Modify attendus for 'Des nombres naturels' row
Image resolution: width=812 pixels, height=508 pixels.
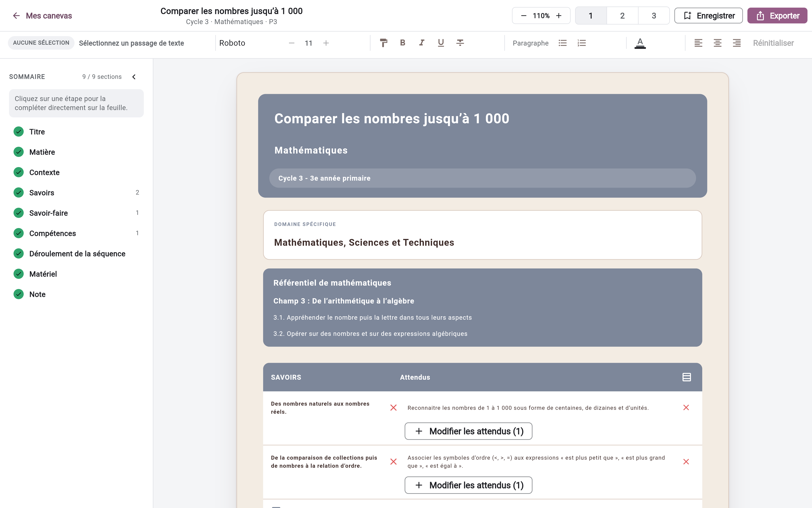468,431
